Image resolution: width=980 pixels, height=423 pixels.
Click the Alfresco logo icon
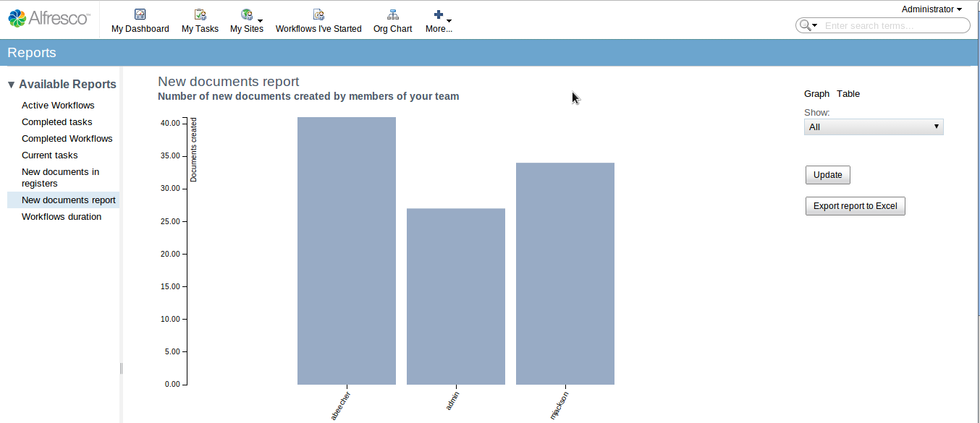(17, 18)
